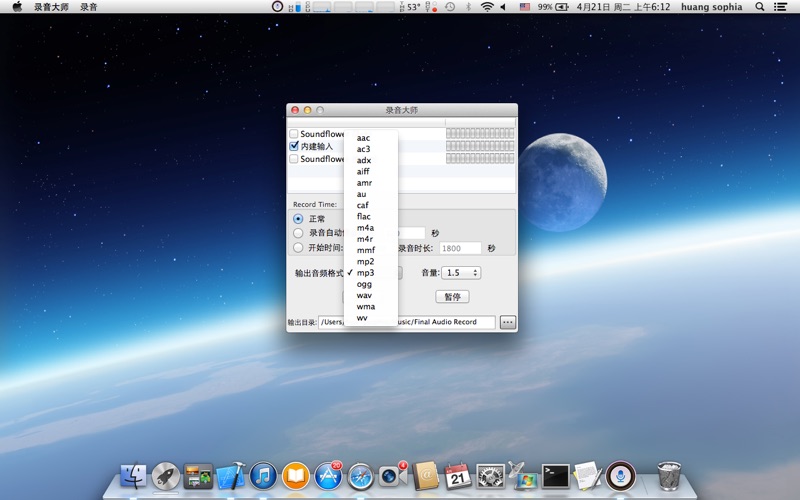The width and height of the screenshot is (800, 500).
Task: Select m4a in the audio format menu
Action: 365,228
